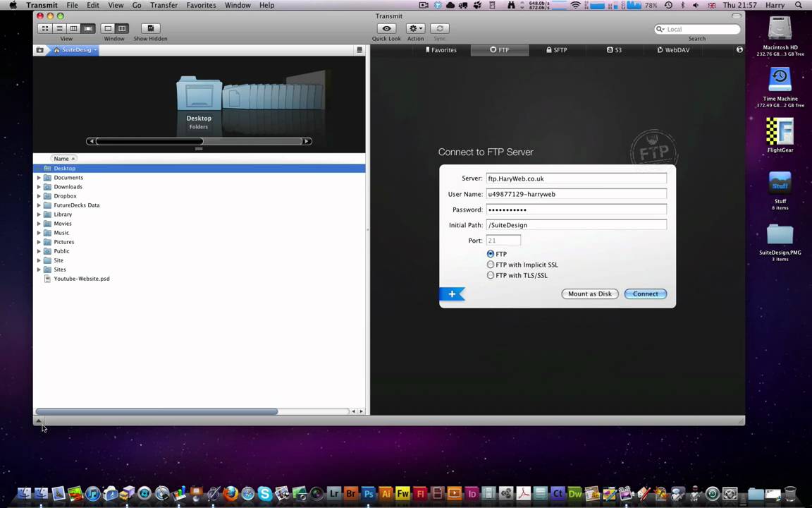Open the Action gear menu
Viewport: 812px width, 508px height.
[x=415, y=28]
